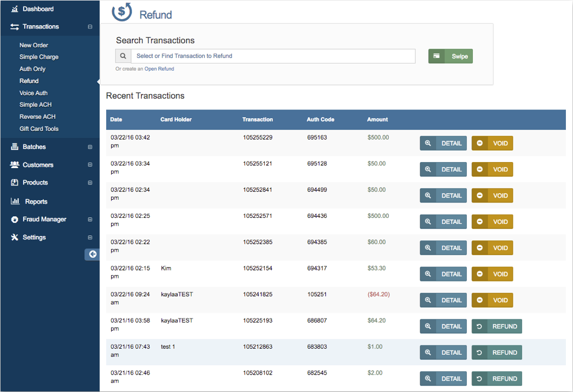The image size is (573, 392).
Task: Click the Reports bar chart icon
Action: (15, 201)
